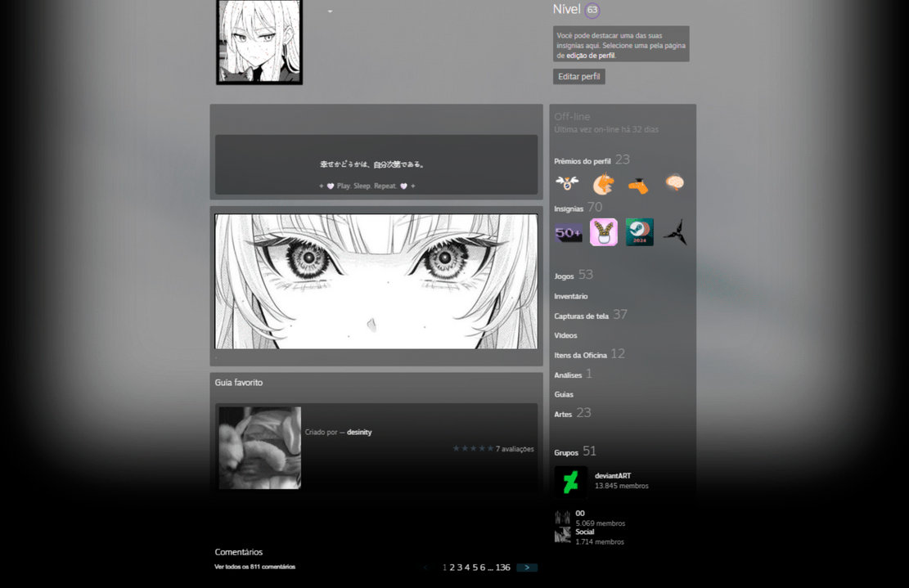Open the Guias link
Viewport: 909px width, 588px height.
pyautogui.click(x=564, y=394)
